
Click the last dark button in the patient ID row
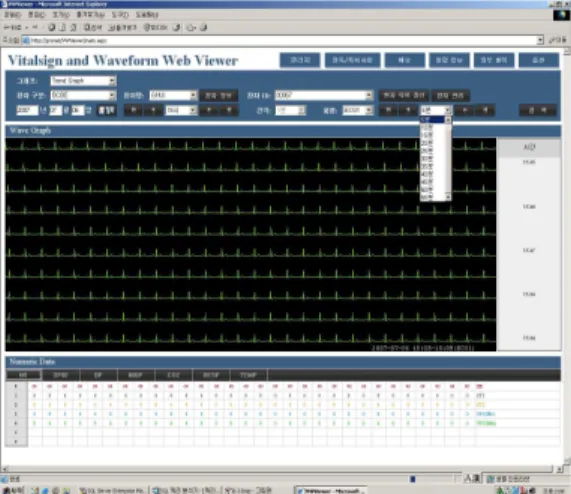tap(450, 95)
